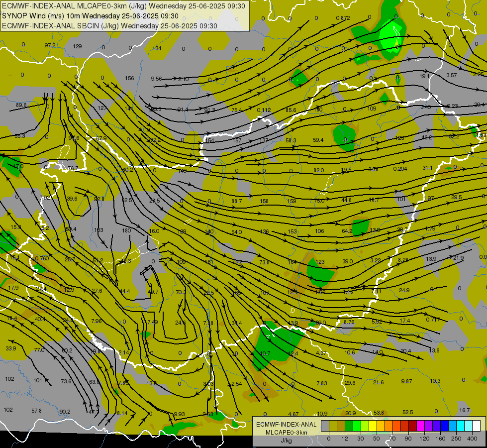Click the map value 3.57
The image size is (487, 448).
pyautogui.click(x=452, y=76)
